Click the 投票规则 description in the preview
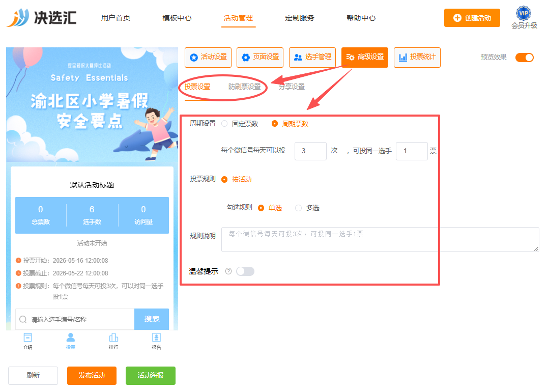The height and width of the screenshot is (392, 548). pyautogui.click(x=90, y=291)
